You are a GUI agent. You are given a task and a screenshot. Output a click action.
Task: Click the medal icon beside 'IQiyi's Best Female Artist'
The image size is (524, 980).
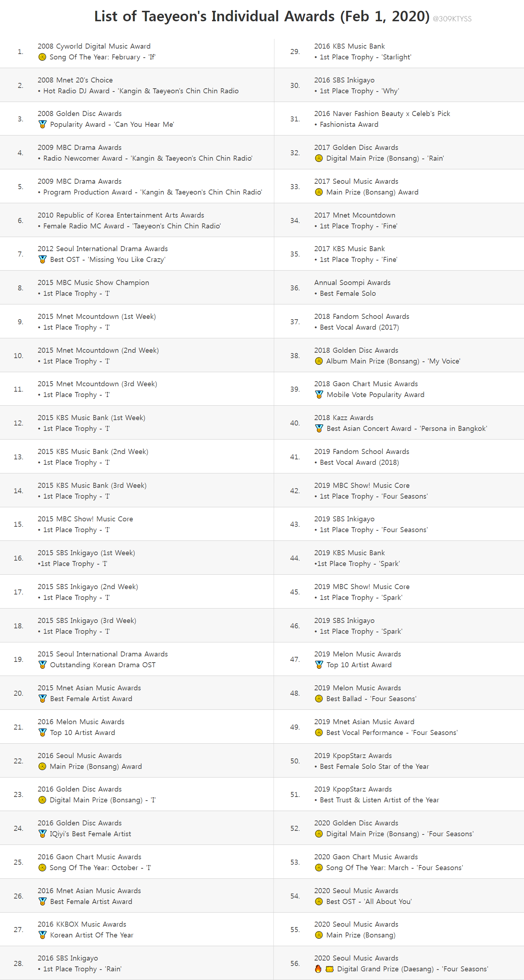(42, 833)
